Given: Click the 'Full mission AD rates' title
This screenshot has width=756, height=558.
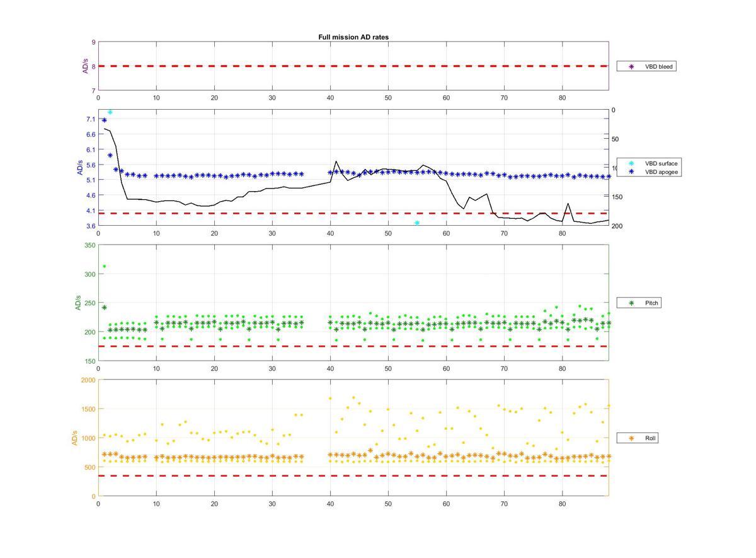Looking at the screenshot, I should (x=353, y=37).
